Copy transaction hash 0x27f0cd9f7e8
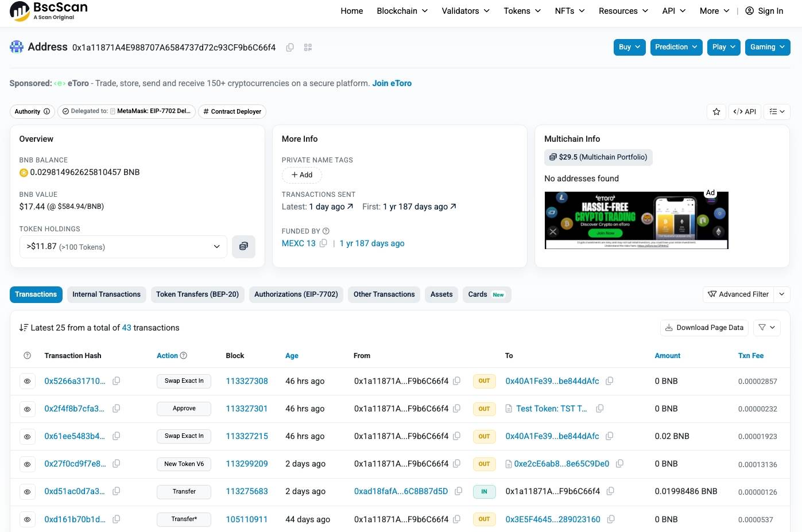802x532 pixels. tap(116, 463)
